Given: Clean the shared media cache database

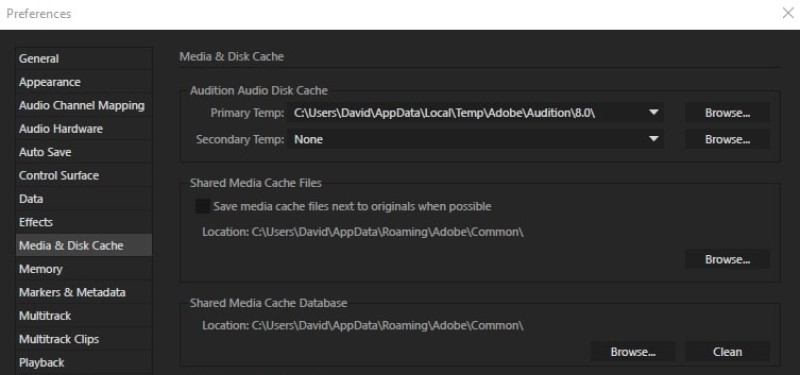Looking at the screenshot, I should [x=727, y=352].
